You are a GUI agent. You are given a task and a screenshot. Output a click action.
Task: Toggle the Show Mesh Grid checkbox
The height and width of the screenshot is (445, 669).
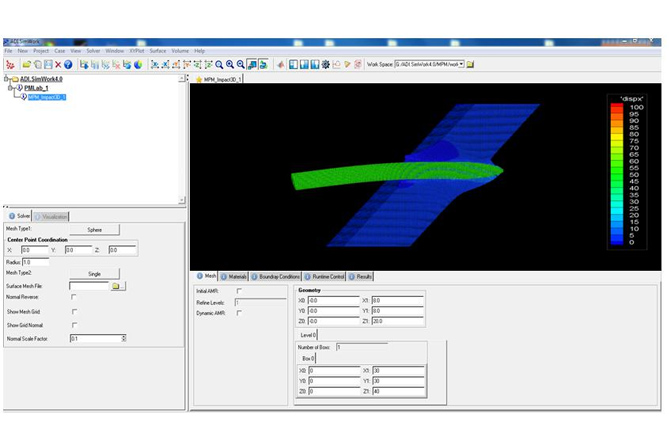tap(73, 311)
